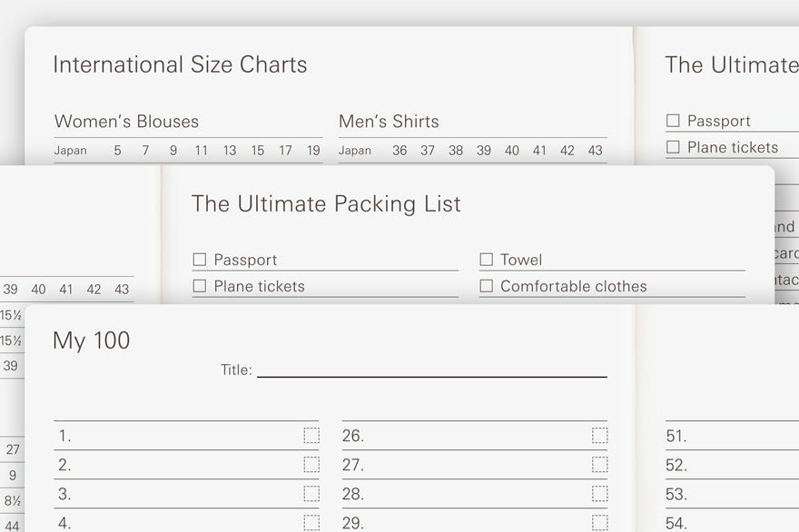Check the Passport box in the middle packing list

tap(200, 260)
